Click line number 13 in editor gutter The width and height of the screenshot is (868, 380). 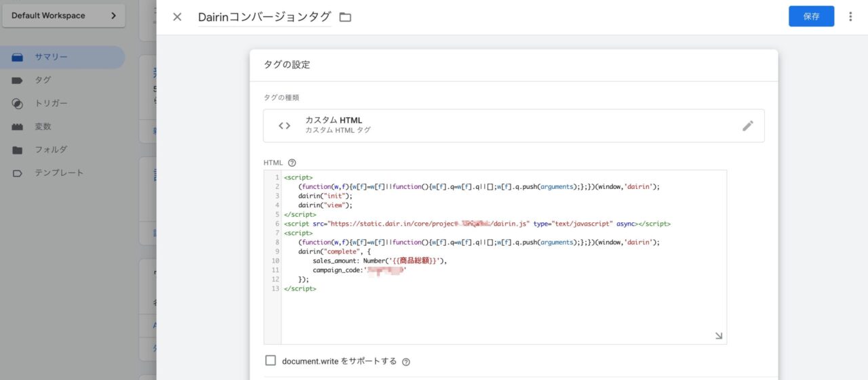click(x=275, y=289)
